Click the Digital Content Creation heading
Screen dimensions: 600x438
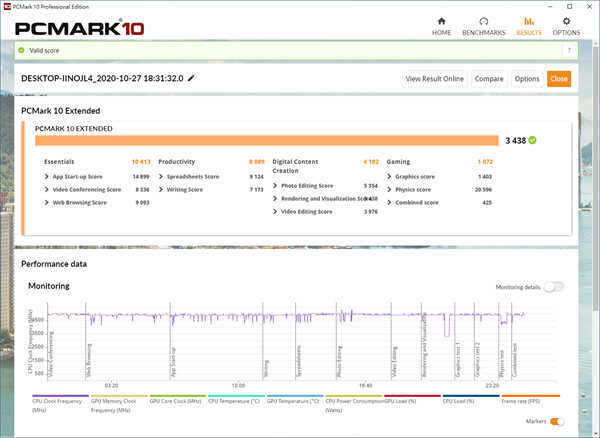click(295, 166)
